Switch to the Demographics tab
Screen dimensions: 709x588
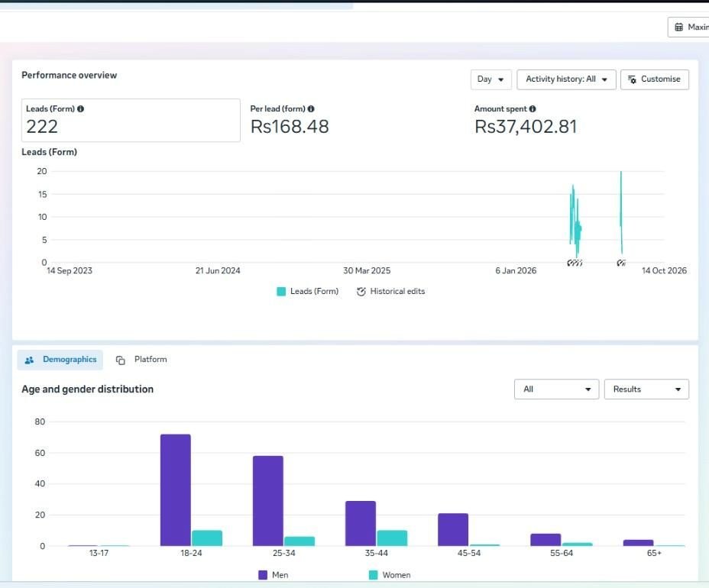pos(60,360)
